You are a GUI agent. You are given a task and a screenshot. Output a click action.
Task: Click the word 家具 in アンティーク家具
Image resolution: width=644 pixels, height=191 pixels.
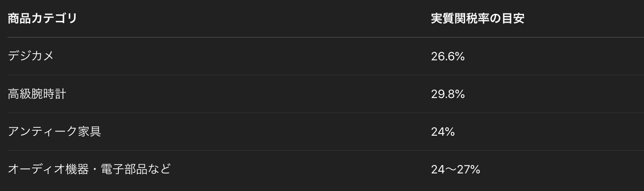(89, 132)
